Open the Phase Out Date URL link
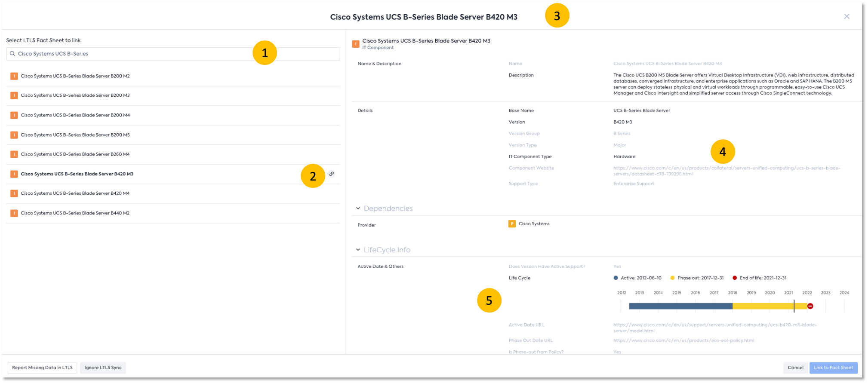The width and height of the screenshot is (868, 383). pyautogui.click(x=683, y=340)
